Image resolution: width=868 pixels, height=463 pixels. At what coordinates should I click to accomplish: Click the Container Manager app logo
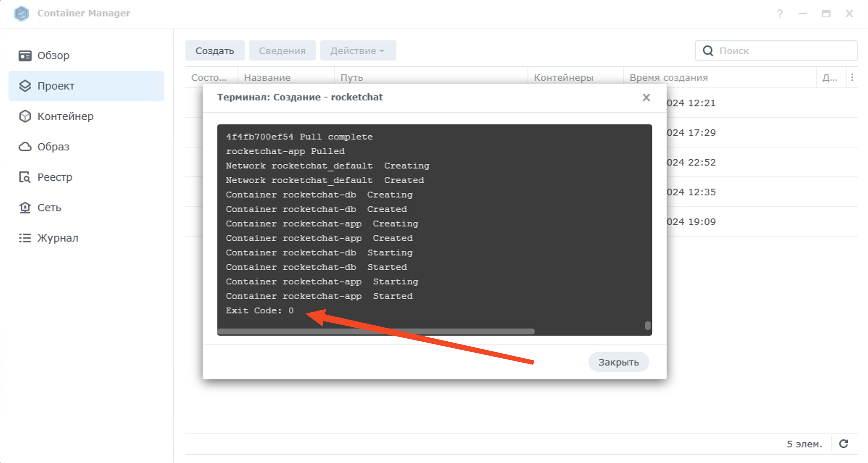click(21, 13)
